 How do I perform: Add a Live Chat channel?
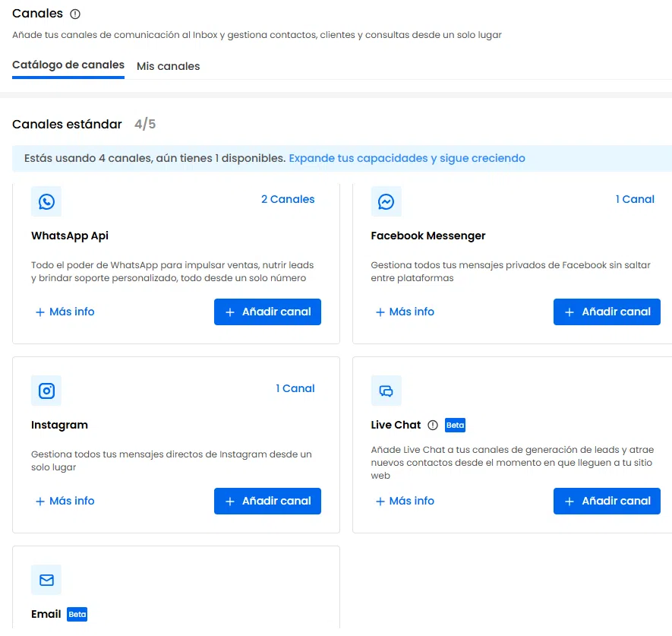(x=607, y=501)
